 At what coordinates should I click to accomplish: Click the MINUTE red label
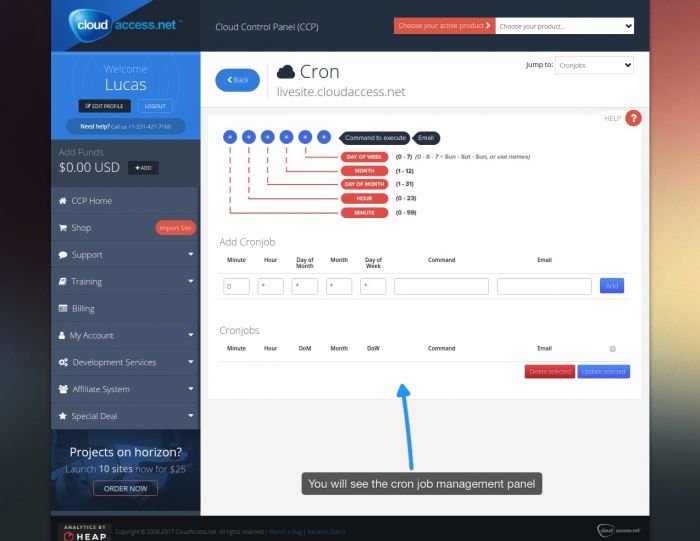[364, 213]
